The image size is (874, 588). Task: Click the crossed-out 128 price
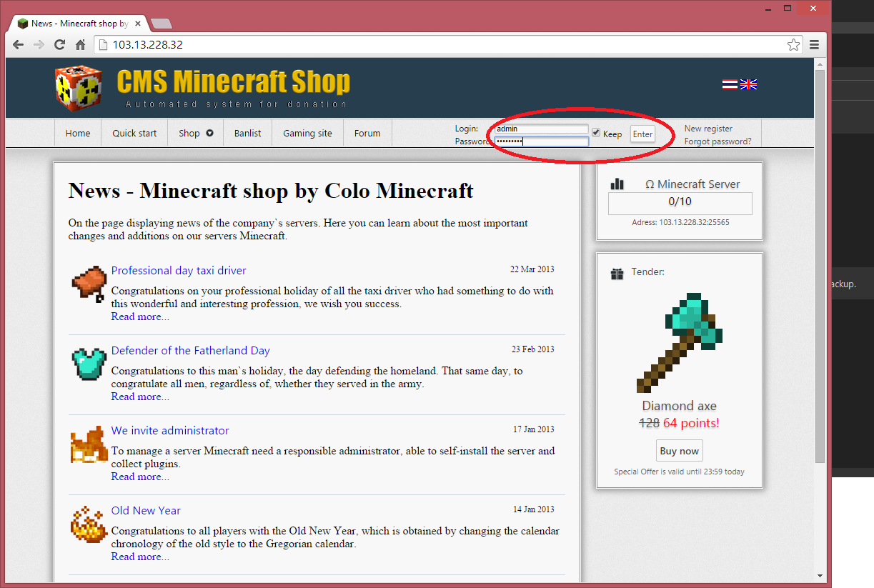coord(649,423)
